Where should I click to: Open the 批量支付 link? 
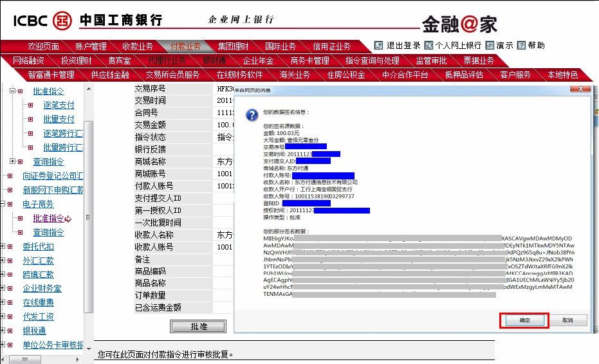click(x=59, y=119)
